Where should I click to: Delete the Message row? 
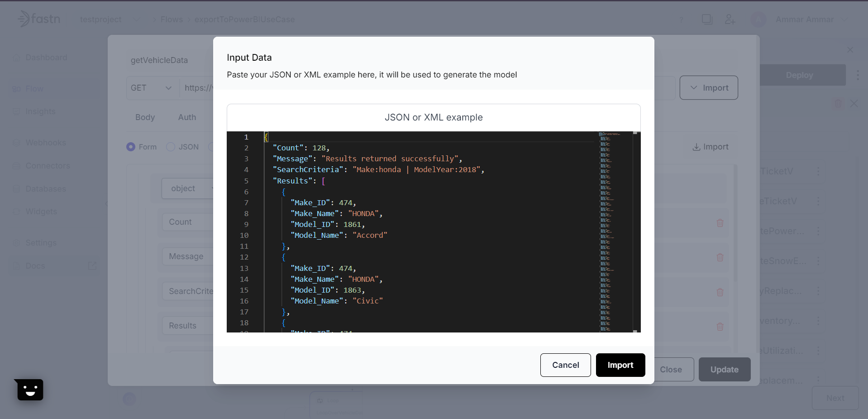click(720, 257)
